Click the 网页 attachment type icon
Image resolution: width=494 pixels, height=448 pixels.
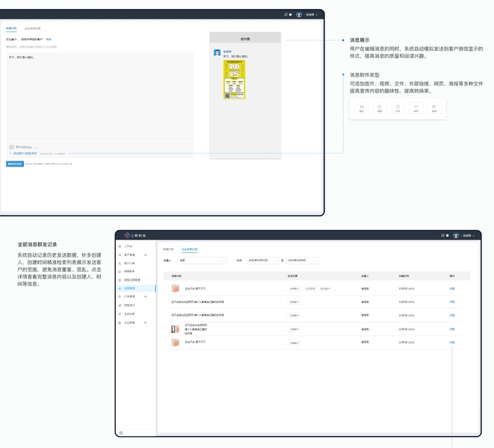click(416, 108)
